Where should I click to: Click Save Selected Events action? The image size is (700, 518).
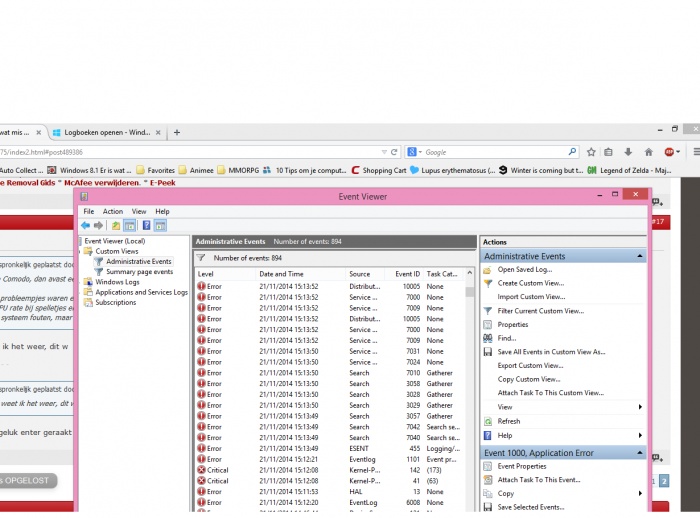530,507
